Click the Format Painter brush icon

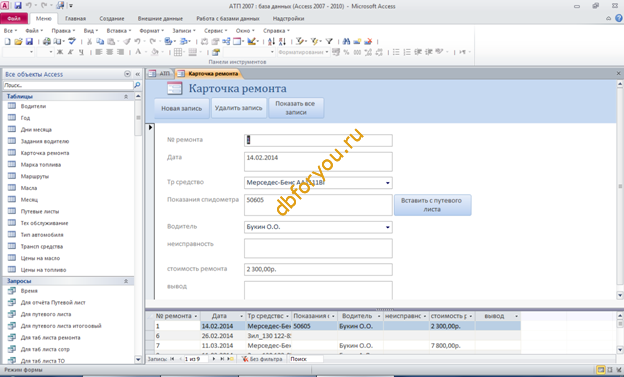pos(127,41)
